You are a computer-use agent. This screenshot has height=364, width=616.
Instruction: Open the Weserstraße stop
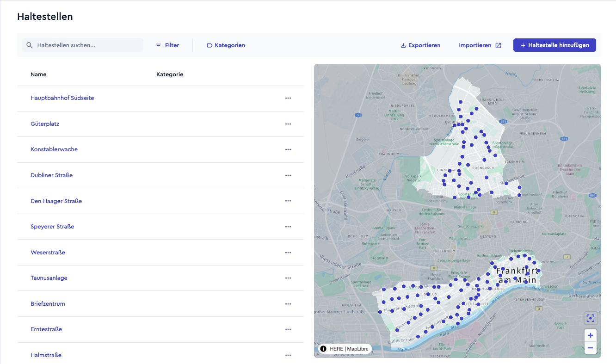coord(48,253)
